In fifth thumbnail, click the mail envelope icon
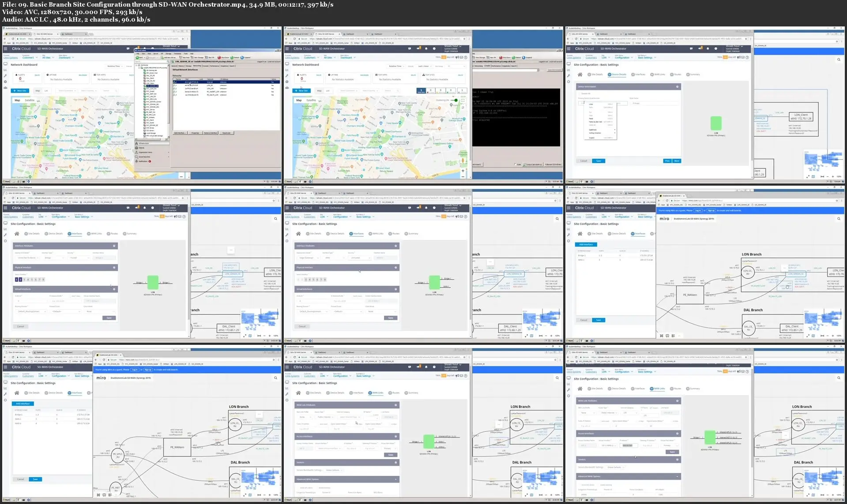 [x=461, y=216]
